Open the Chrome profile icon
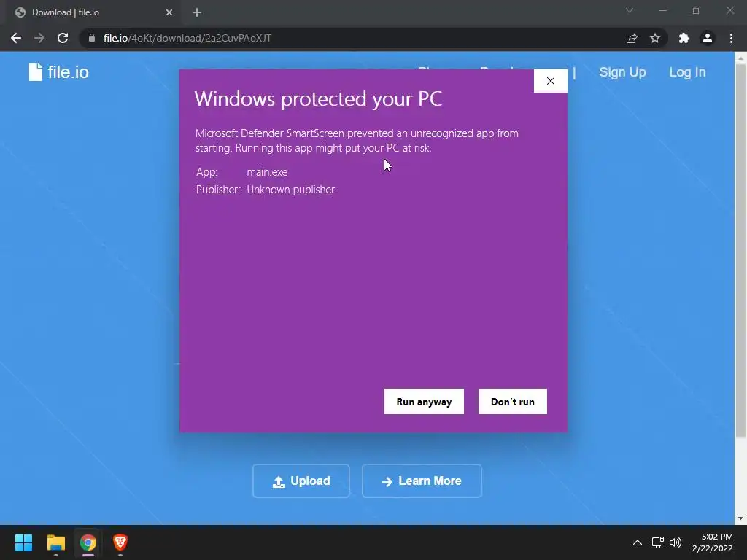747x560 pixels. click(708, 38)
